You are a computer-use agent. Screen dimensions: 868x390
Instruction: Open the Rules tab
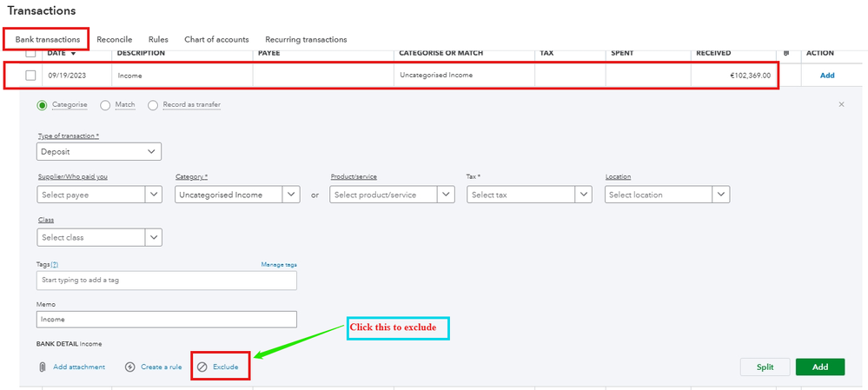pos(158,40)
